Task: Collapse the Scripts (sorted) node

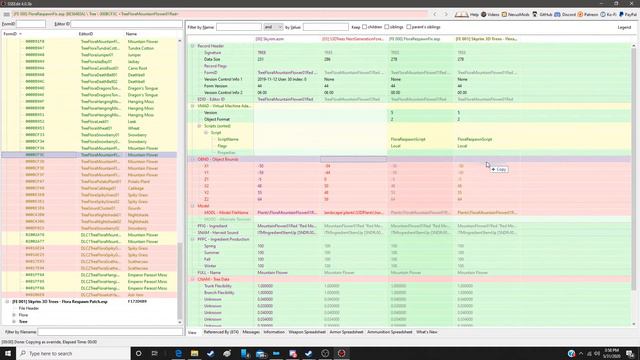Action: (199, 126)
